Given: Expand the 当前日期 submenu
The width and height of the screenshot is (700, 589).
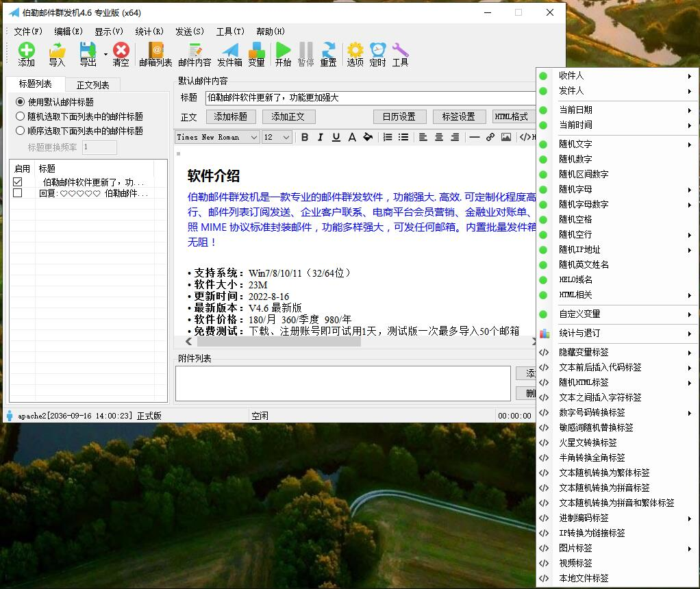Looking at the screenshot, I should pos(617,110).
